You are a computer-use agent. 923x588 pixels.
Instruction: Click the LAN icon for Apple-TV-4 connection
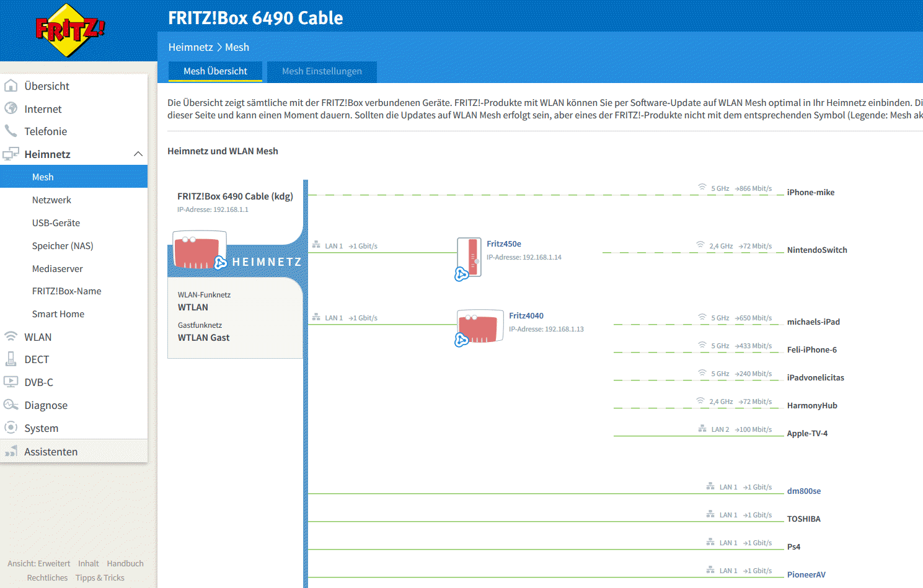tap(702, 428)
